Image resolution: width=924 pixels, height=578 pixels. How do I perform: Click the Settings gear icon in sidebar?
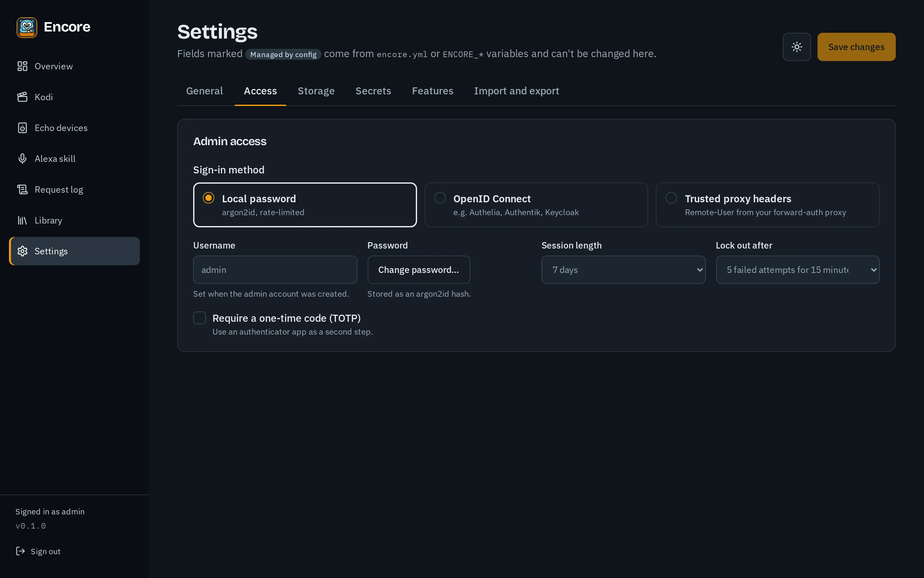pos(22,251)
